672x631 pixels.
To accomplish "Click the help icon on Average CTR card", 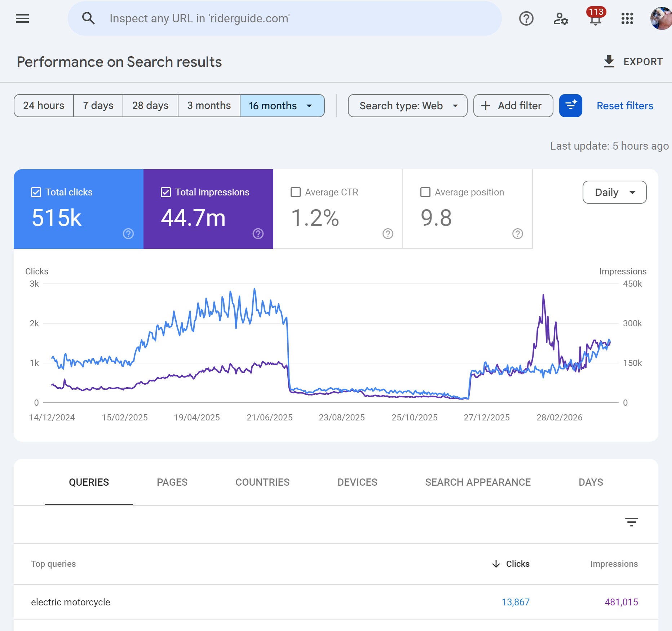I will (x=388, y=234).
